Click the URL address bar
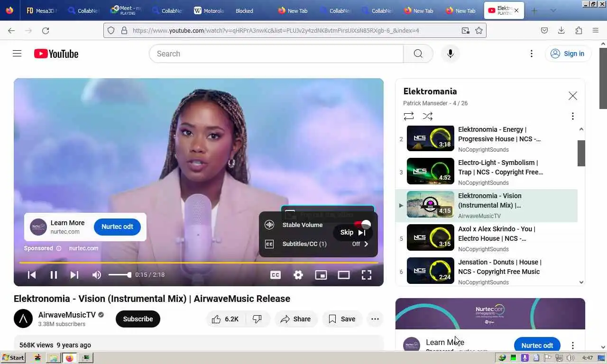The width and height of the screenshot is (607, 364). click(x=295, y=30)
